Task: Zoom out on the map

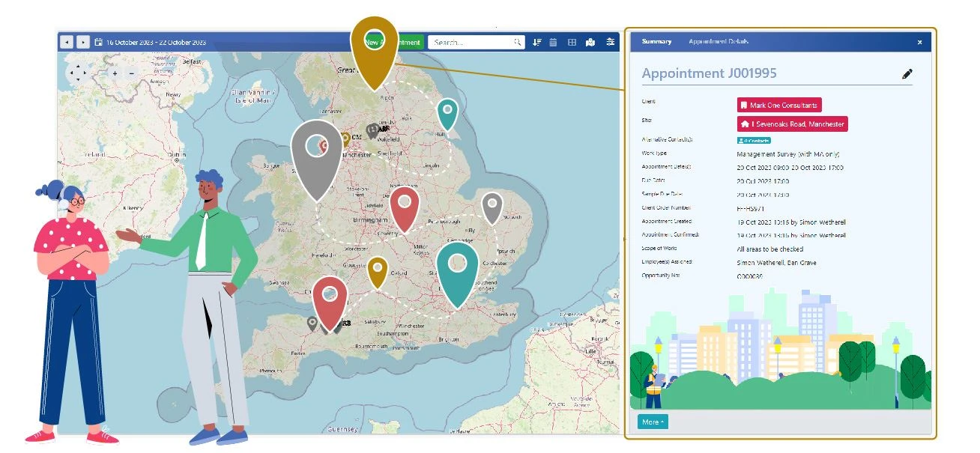Action: (x=132, y=73)
